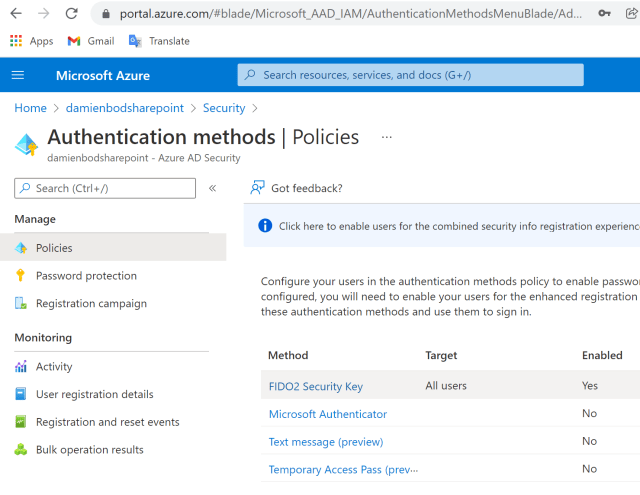Open the Translate bookmark

(x=159, y=41)
